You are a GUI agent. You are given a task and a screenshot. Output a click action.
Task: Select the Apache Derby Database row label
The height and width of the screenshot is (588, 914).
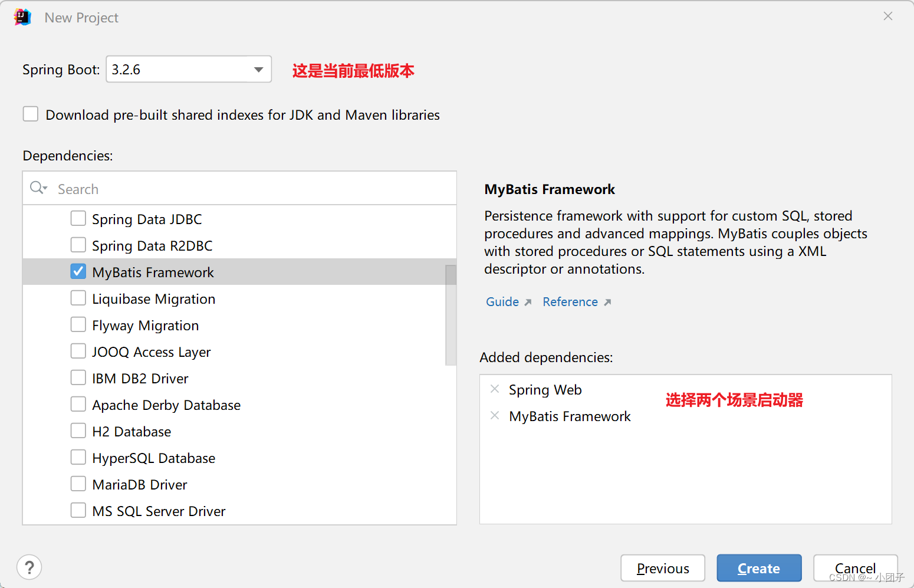[x=166, y=405]
